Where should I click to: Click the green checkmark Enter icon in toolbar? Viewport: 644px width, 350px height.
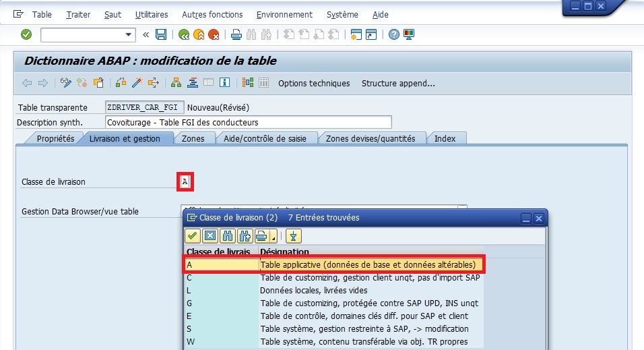26,34
